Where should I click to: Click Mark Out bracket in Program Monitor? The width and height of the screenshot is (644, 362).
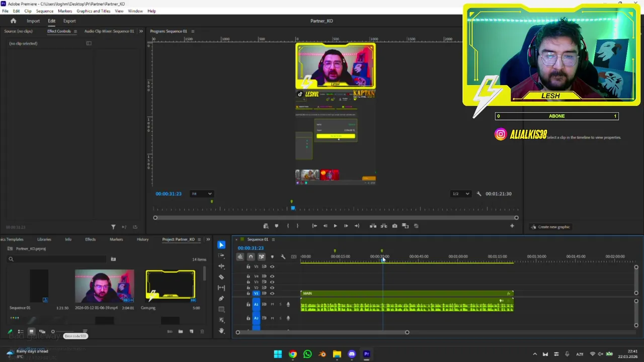click(297, 226)
